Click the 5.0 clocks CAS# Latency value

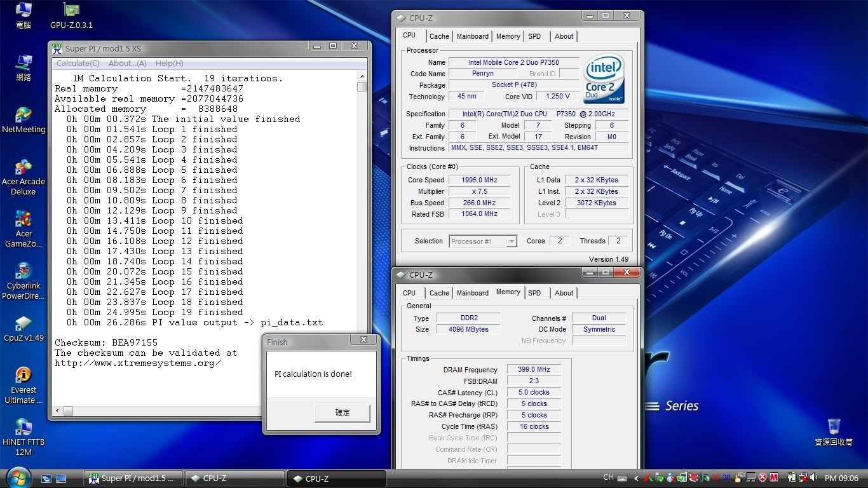click(x=534, y=392)
